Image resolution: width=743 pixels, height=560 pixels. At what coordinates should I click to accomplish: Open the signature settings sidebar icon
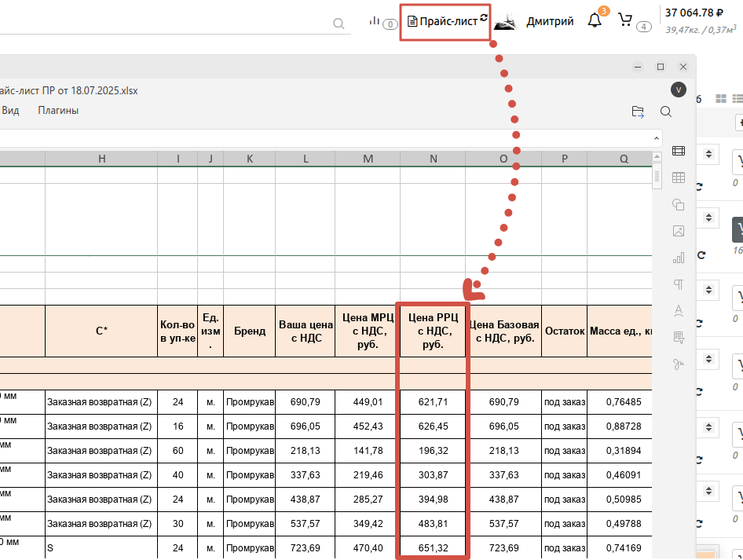pyautogui.click(x=679, y=364)
